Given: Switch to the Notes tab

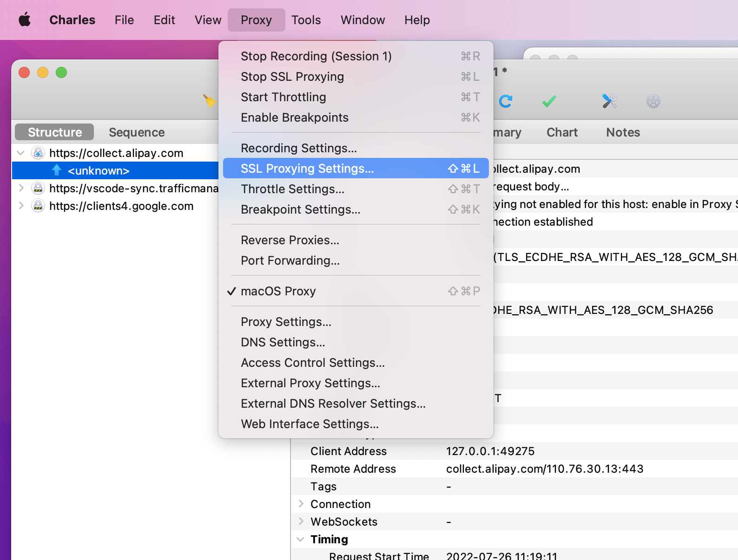Looking at the screenshot, I should click(x=623, y=132).
